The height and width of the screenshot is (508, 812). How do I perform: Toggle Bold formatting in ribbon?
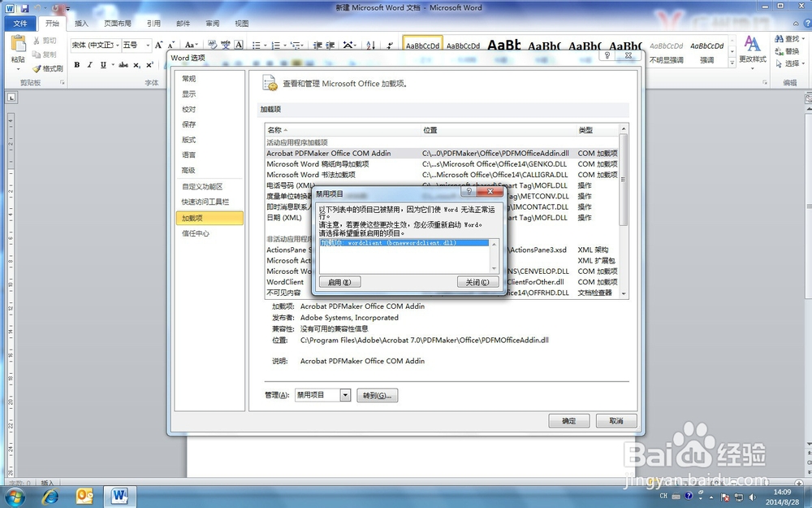click(x=76, y=65)
